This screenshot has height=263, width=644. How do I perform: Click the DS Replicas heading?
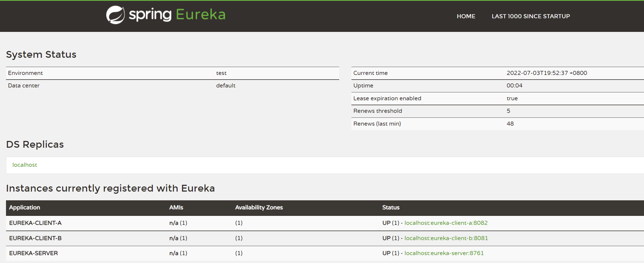pos(35,144)
